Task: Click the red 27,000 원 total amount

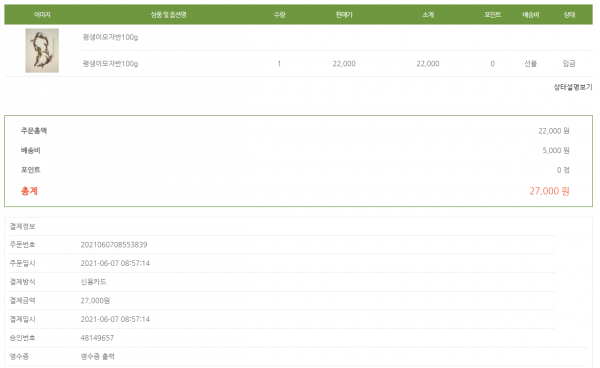Action: pyautogui.click(x=549, y=191)
